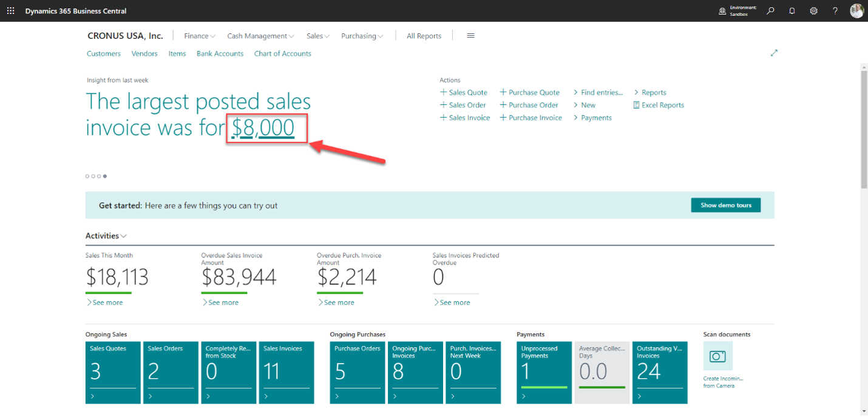Click the Create Incoming from Camera icon
Image resolution: width=868 pixels, height=417 pixels.
(x=717, y=356)
